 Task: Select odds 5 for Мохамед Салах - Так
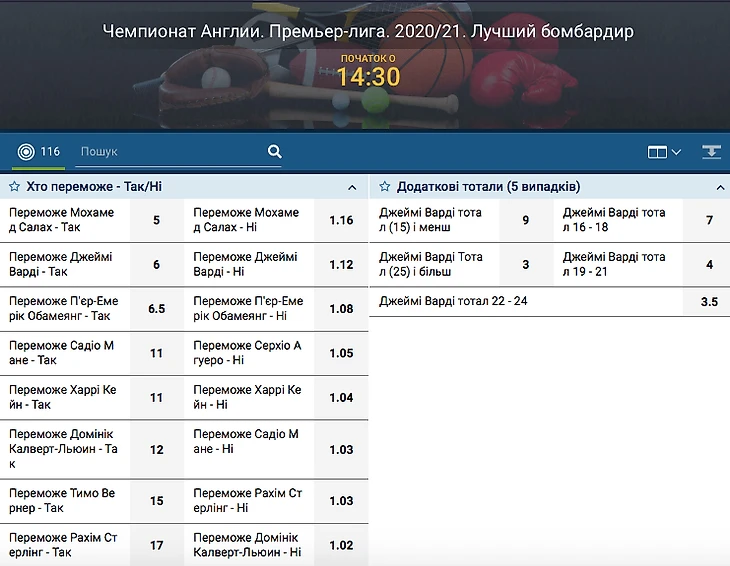[157, 220]
